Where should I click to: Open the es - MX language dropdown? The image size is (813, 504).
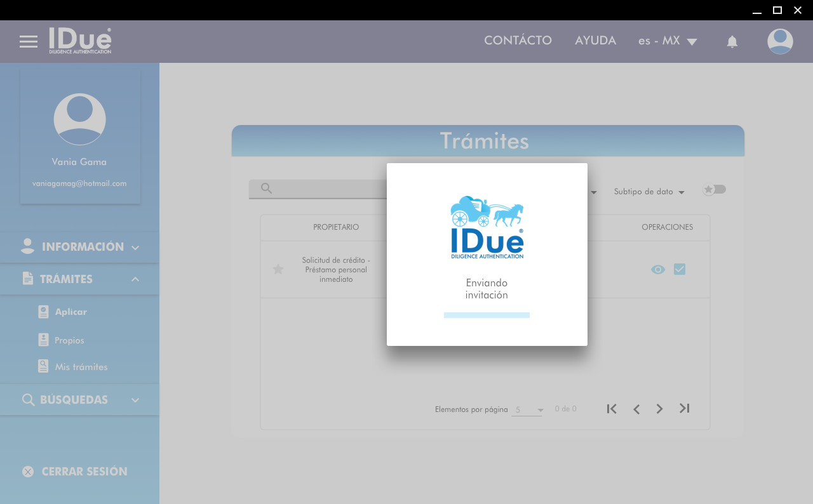668,41
